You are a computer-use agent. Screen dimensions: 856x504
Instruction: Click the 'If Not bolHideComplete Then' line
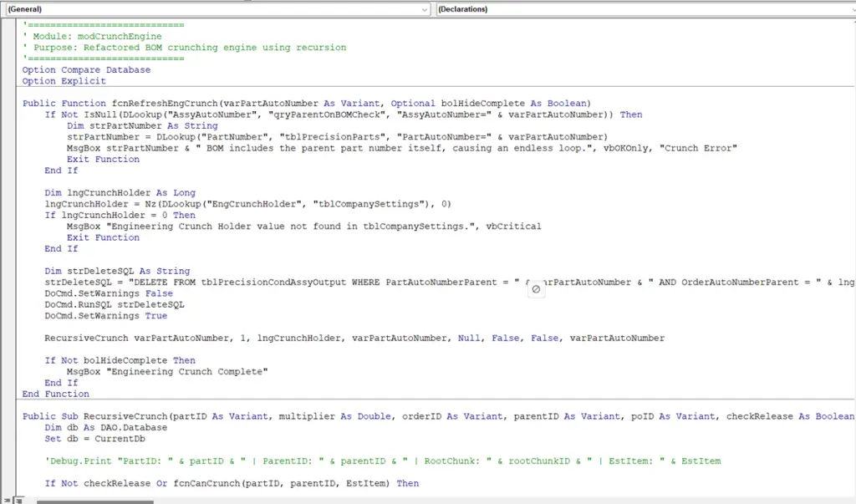coord(120,360)
